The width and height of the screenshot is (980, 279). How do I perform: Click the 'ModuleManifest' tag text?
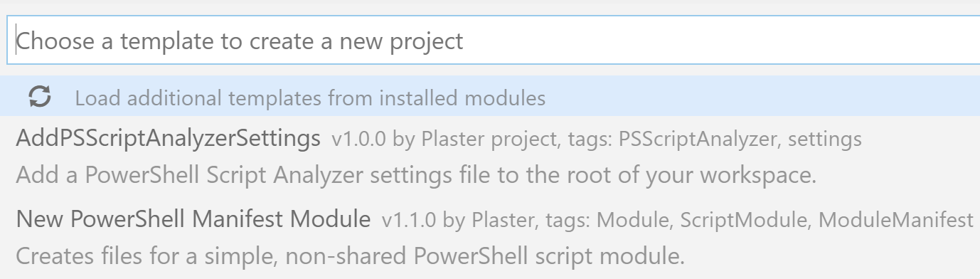896,221
